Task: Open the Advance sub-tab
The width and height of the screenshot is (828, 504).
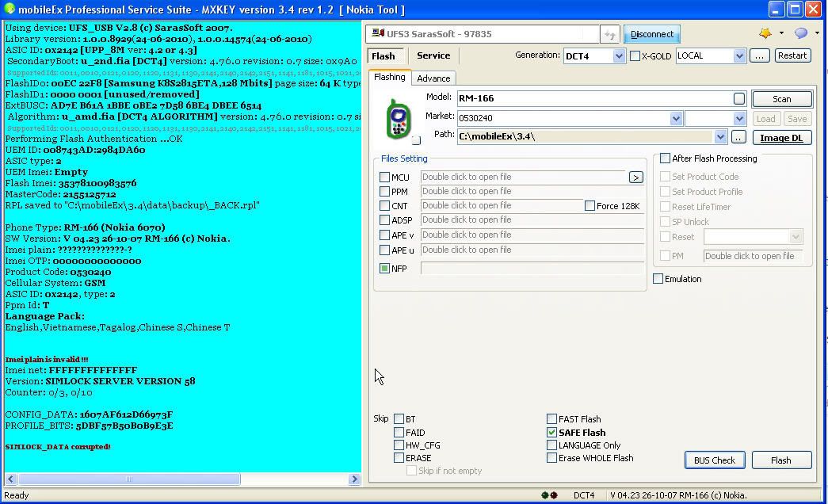Action: click(x=433, y=78)
